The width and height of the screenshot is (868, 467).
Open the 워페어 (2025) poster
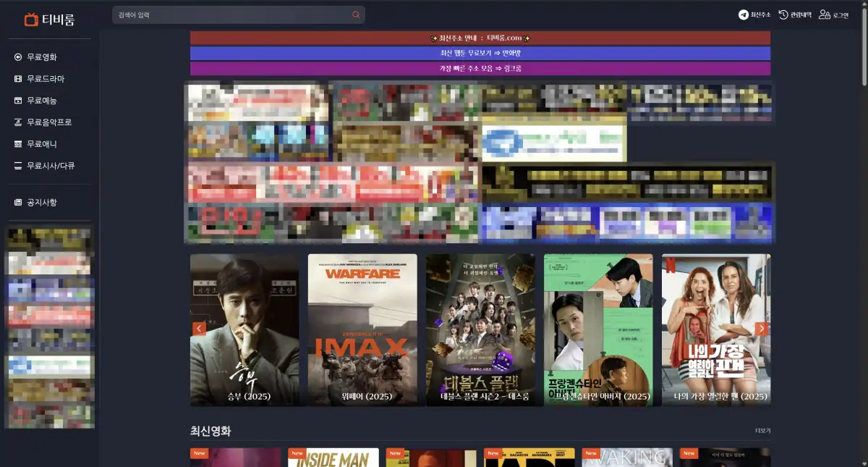click(362, 329)
